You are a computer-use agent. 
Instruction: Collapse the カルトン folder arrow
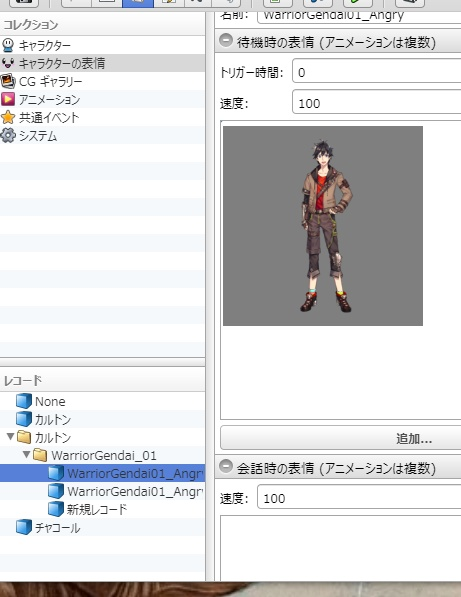tap(10, 437)
